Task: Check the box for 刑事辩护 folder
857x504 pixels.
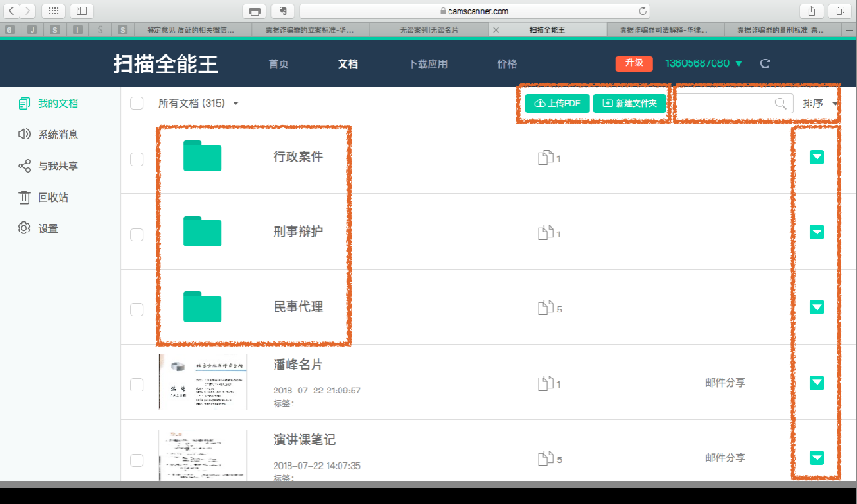Action: coord(137,234)
